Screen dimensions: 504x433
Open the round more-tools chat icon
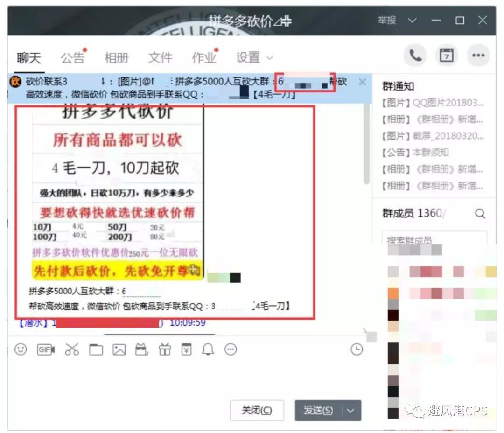pyautogui.click(x=231, y=349)
